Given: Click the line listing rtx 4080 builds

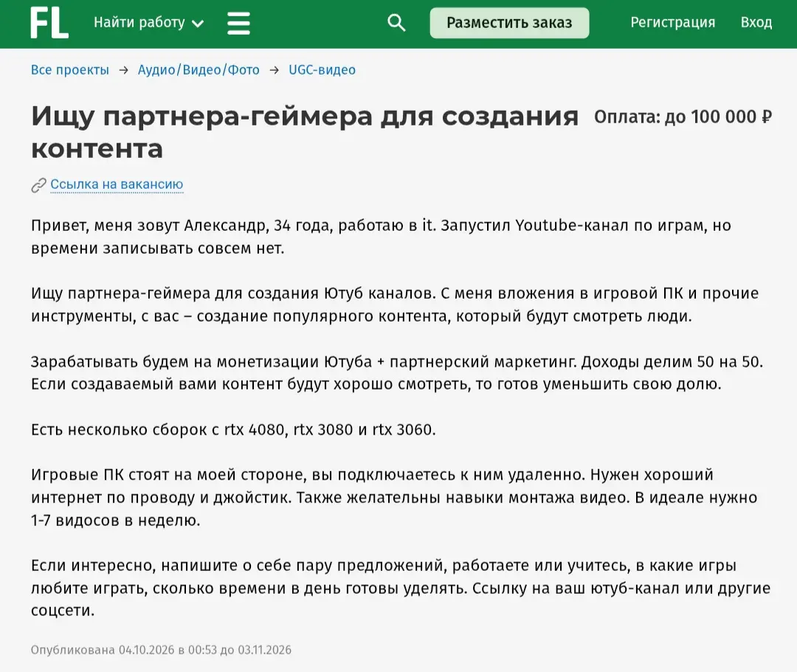Looking at the screenshot, I should pyautogui.click(x=233, y=430).
